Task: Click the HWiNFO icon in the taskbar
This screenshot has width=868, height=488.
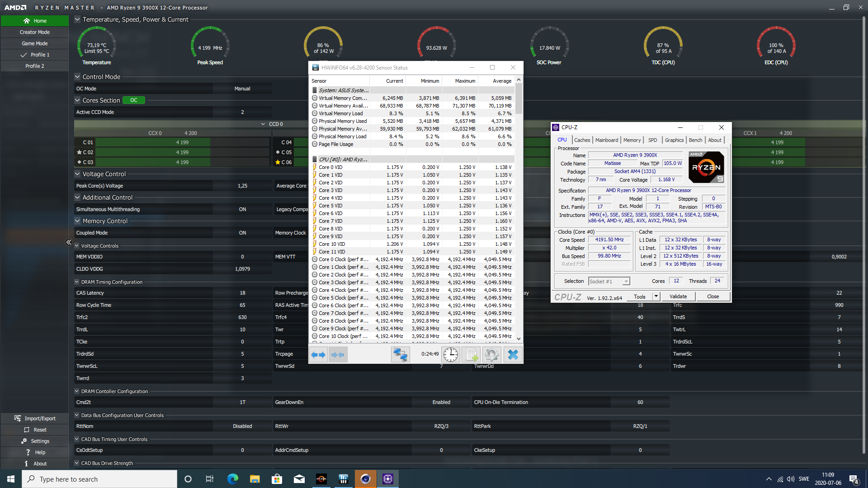Action: point(344,479)
